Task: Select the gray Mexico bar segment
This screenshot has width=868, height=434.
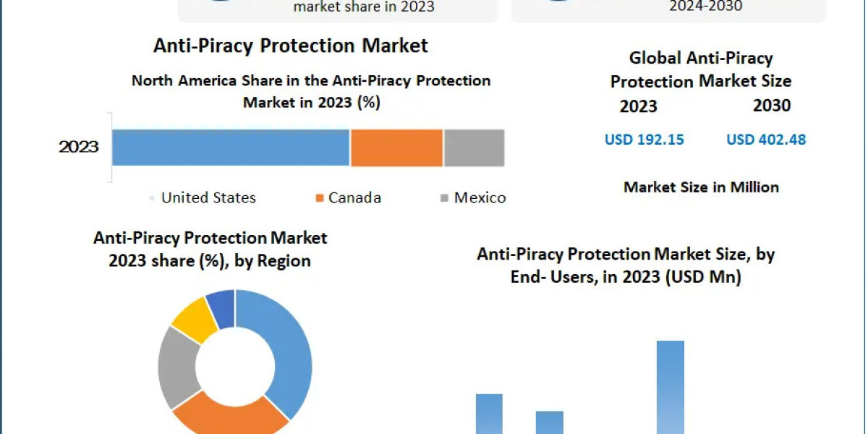Action: pos(474,148)
